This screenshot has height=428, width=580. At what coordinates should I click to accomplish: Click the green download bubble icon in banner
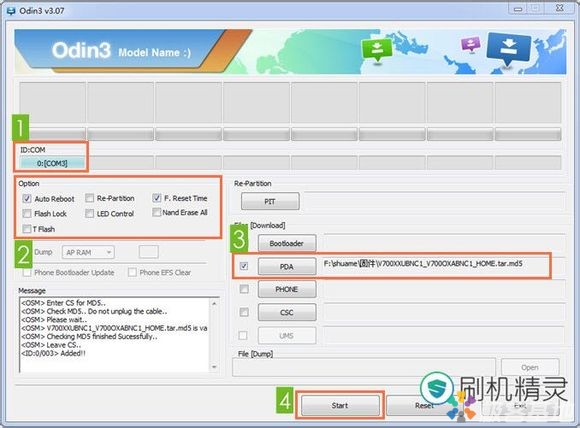point(377,50)
